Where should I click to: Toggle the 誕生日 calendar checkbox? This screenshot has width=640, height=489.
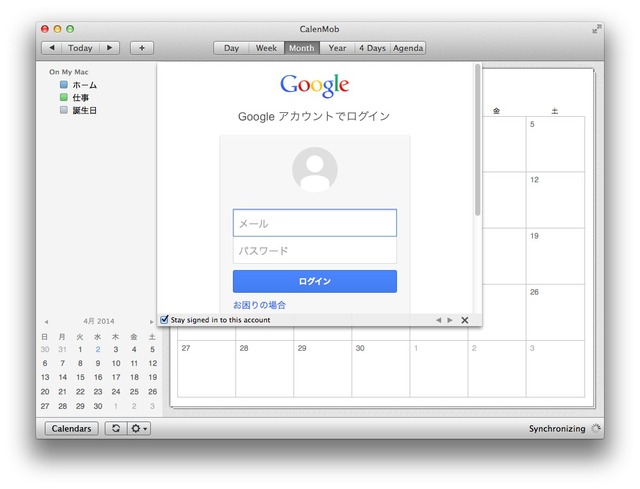[64, 110]
